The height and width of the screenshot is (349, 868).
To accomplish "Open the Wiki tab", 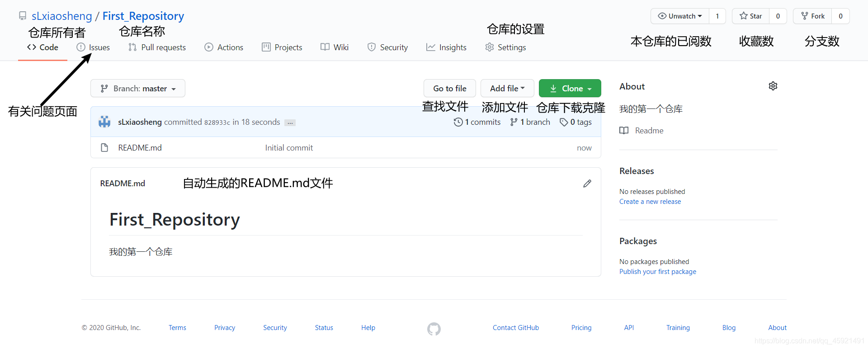I will (x=335, y=47).
